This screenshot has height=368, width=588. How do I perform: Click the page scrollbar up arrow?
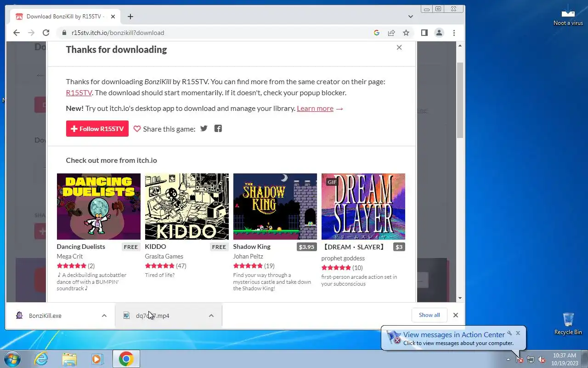pyautogui.click(x=460, y=46)
